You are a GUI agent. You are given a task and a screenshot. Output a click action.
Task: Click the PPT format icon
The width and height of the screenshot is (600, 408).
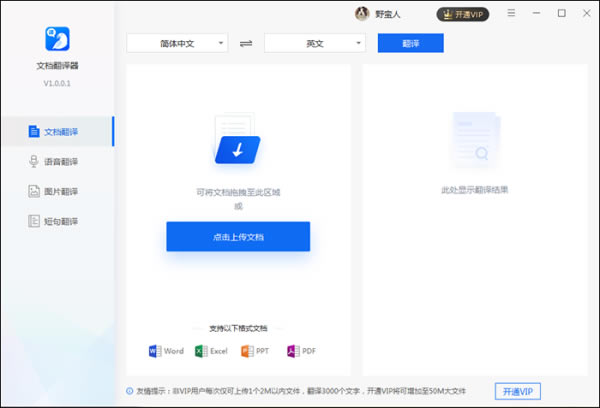pos(247,351)
